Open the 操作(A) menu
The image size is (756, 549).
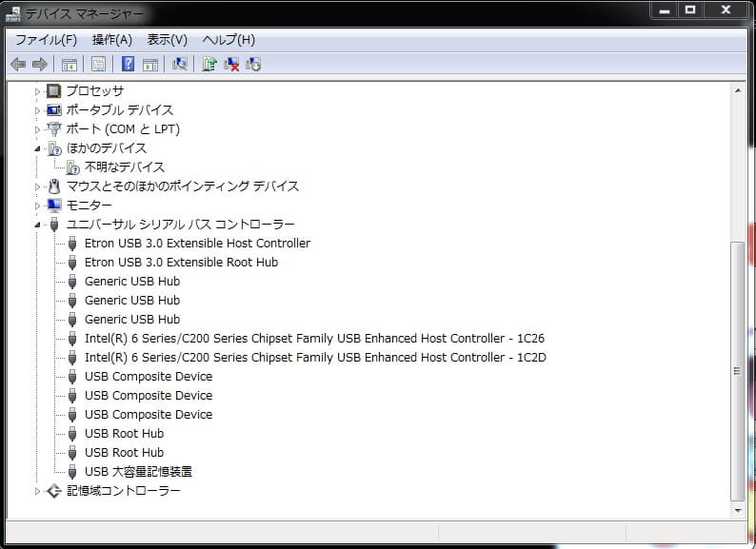[111, 40]
